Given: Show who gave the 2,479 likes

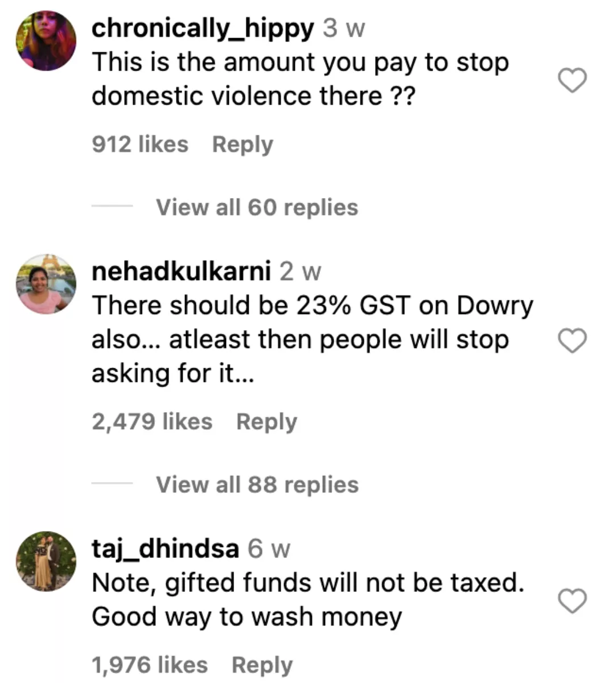Looking at the screenshot, I should [152, 422].
